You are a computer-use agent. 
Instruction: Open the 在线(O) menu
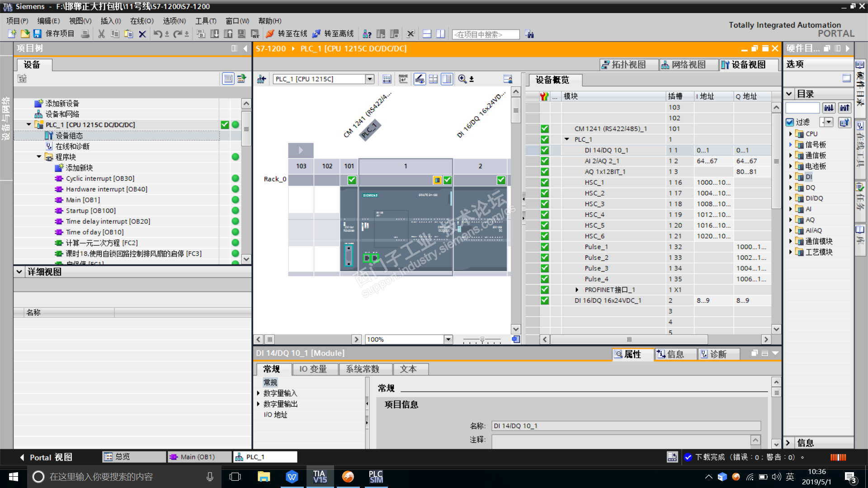[142, 21]
